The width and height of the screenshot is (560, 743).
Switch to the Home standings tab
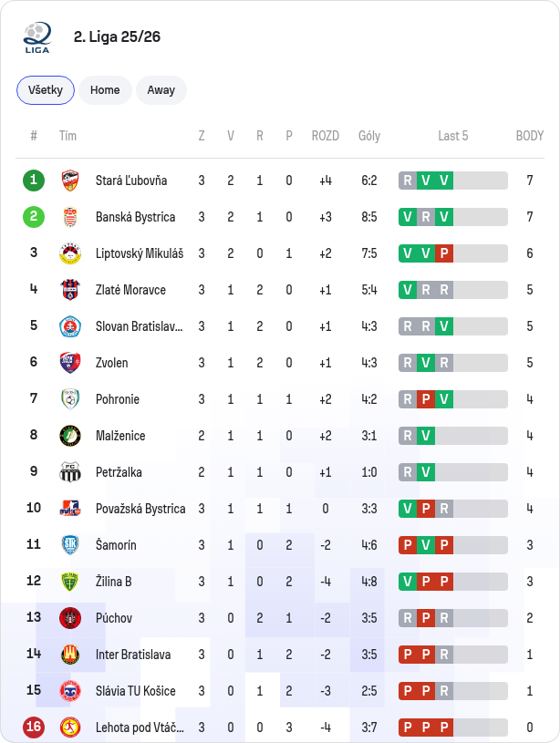105,90
